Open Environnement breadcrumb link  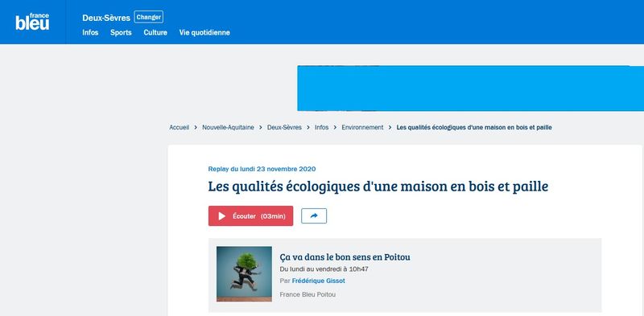(x=362, y=128)
